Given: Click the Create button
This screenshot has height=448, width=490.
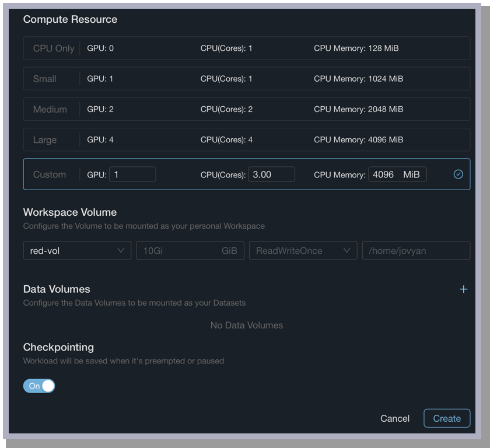Looking at the screenshot, I should (x=446, y=418).
